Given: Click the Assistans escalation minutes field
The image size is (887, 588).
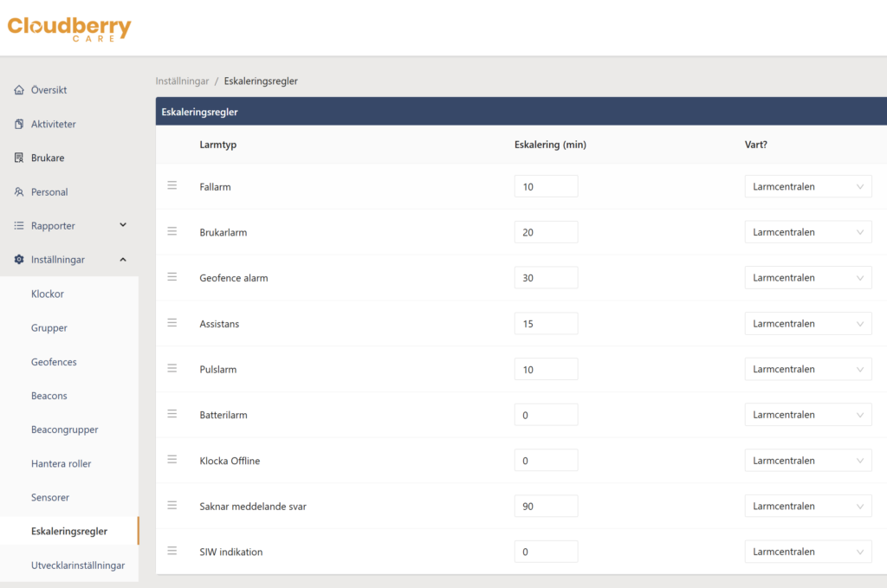Looking at the screenshot, I should pos(546,323).
